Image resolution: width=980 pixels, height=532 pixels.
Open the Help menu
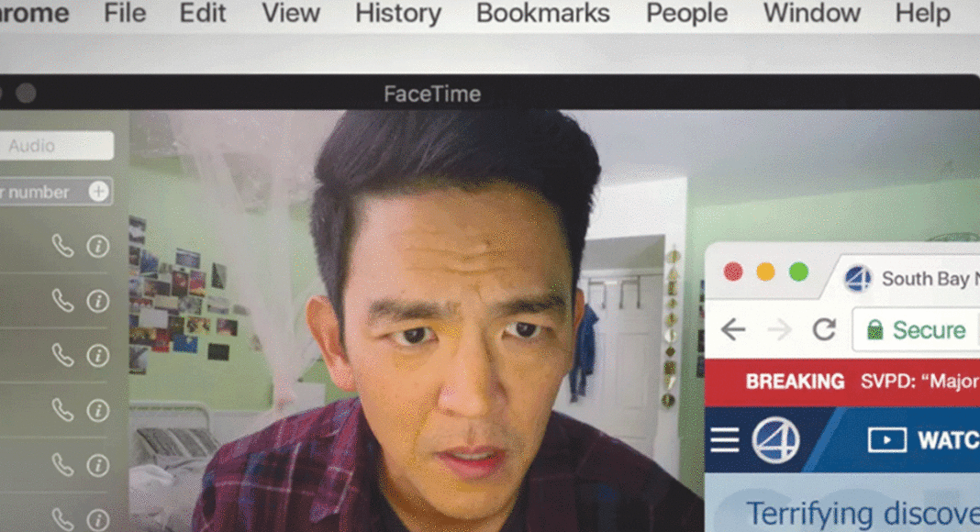tap(922, 13)
